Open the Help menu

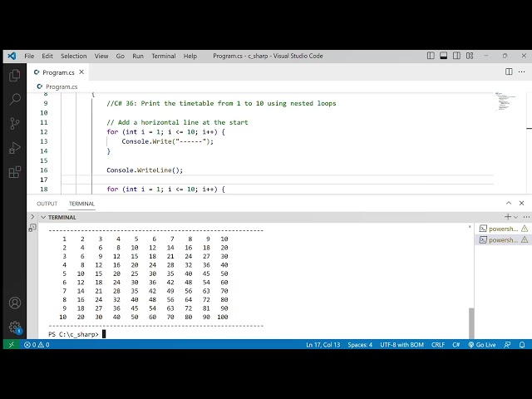tap(190, 56)
